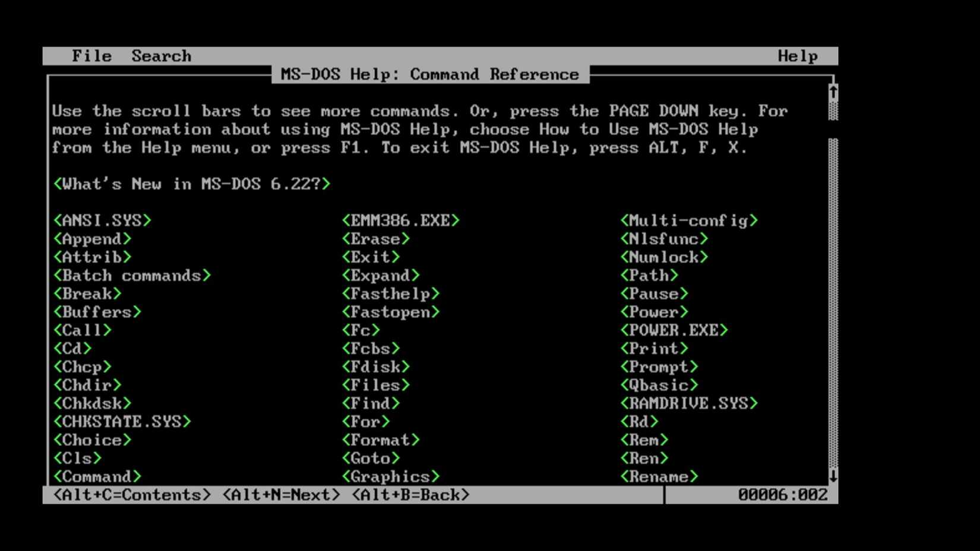This screenshot has height=551, width=980.
Task: Open the Format command reference
Action: (381, 440)
